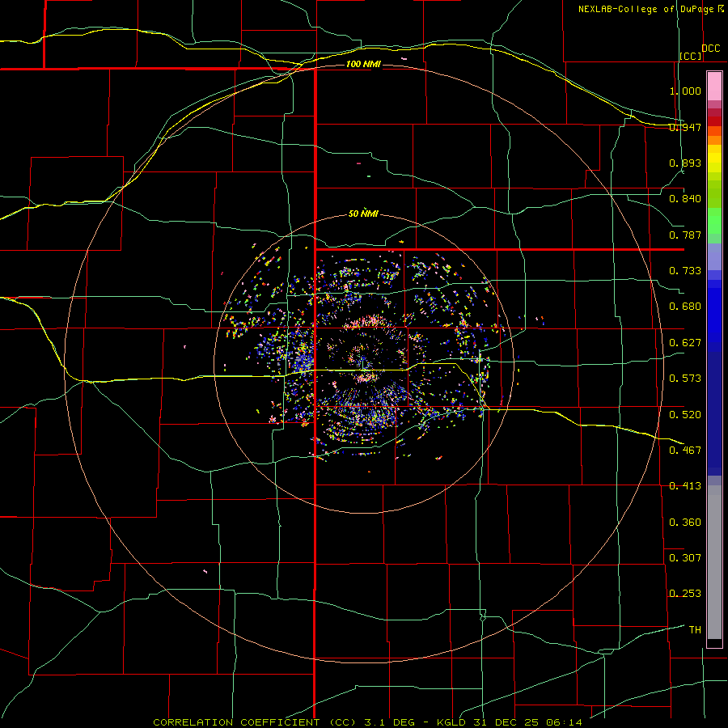The width and height of the screenshot is (728, 728).
Task: Click the NEXLAB-College of DuPage watermark text
Action: (x=650, y=9)
